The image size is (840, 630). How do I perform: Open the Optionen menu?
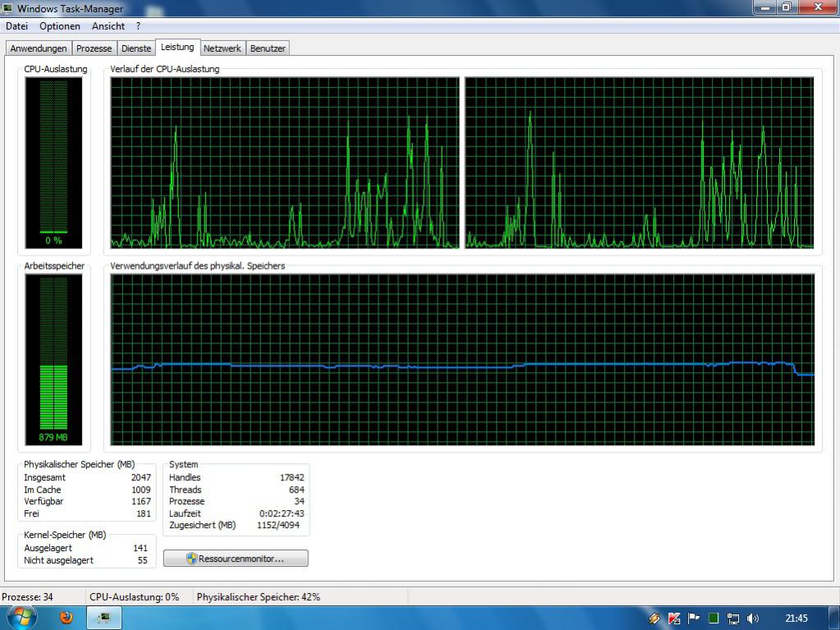(x=59, y=25)
